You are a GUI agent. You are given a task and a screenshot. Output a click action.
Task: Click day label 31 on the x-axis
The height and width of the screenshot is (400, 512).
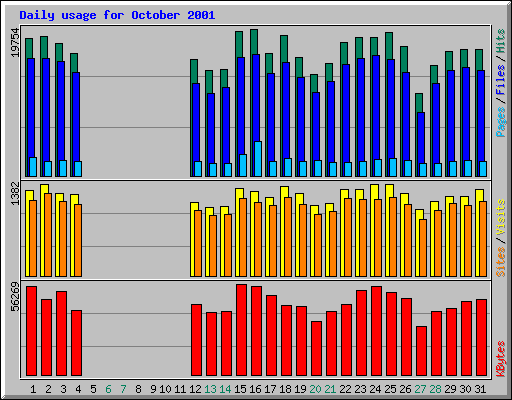coord(480,389)
